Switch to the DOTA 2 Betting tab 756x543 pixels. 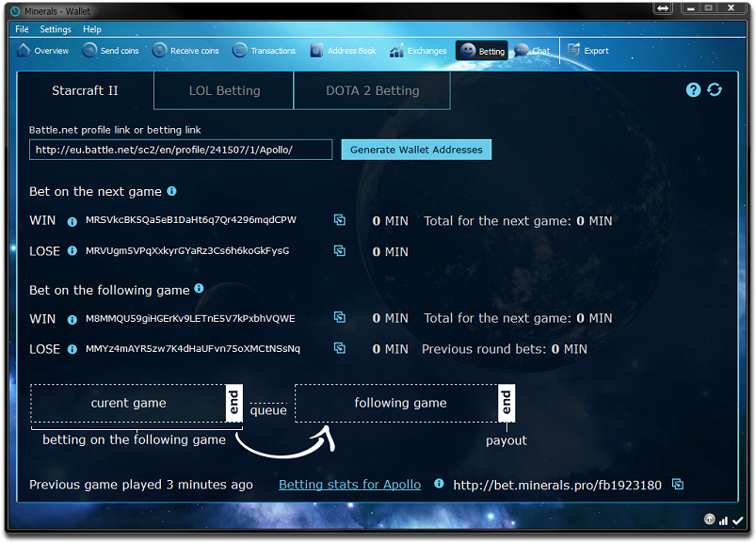(x=372, y=91)
